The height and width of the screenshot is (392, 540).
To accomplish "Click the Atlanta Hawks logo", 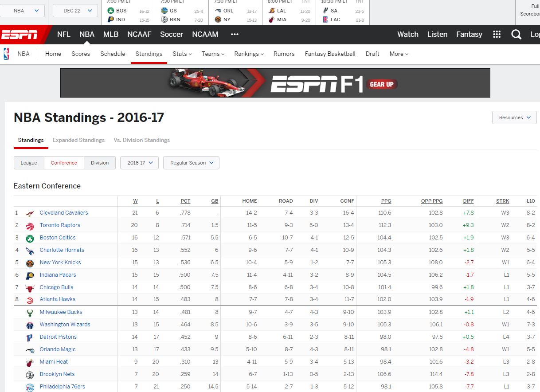I will [30, 300].
